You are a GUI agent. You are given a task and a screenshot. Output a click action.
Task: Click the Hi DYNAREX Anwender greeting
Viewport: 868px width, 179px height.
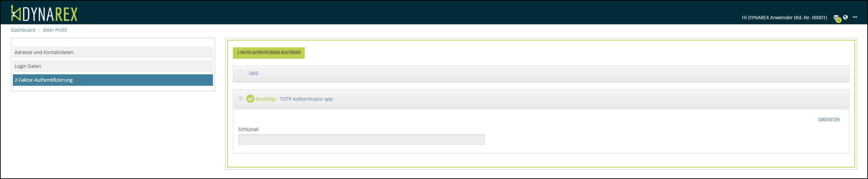point(784,18)
